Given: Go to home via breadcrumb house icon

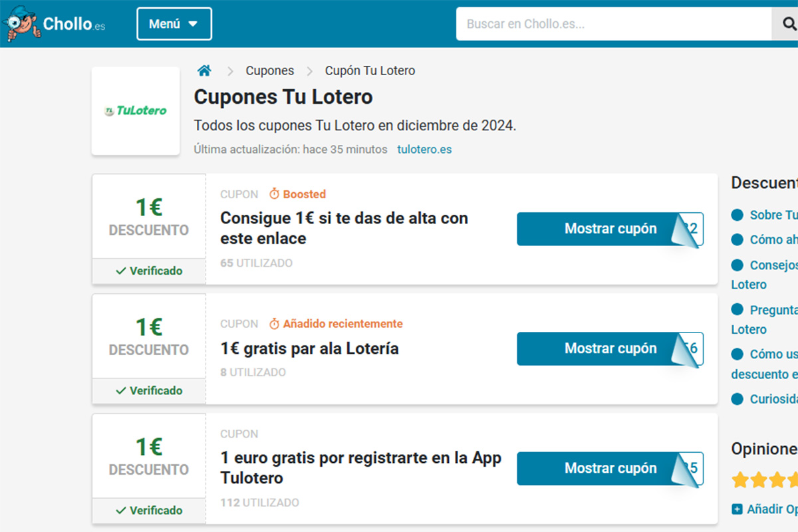Looking at the screenshot, I should tap(204, 70).
